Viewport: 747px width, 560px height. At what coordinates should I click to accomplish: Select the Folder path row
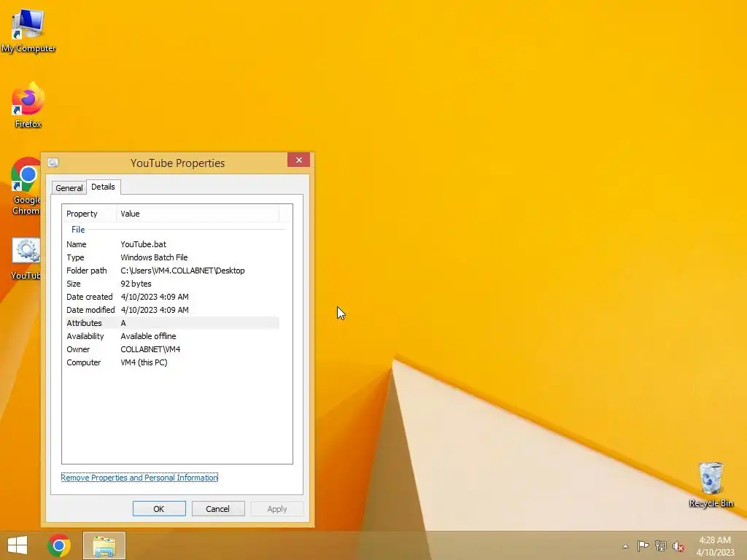(x=172, y=271)
